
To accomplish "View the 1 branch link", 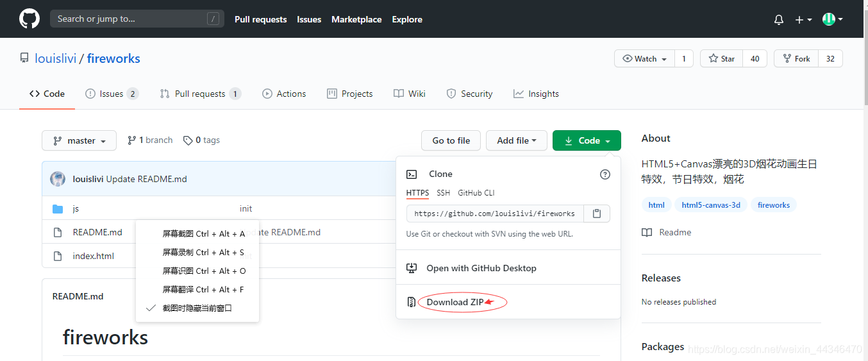I will [x=150, y=140].
